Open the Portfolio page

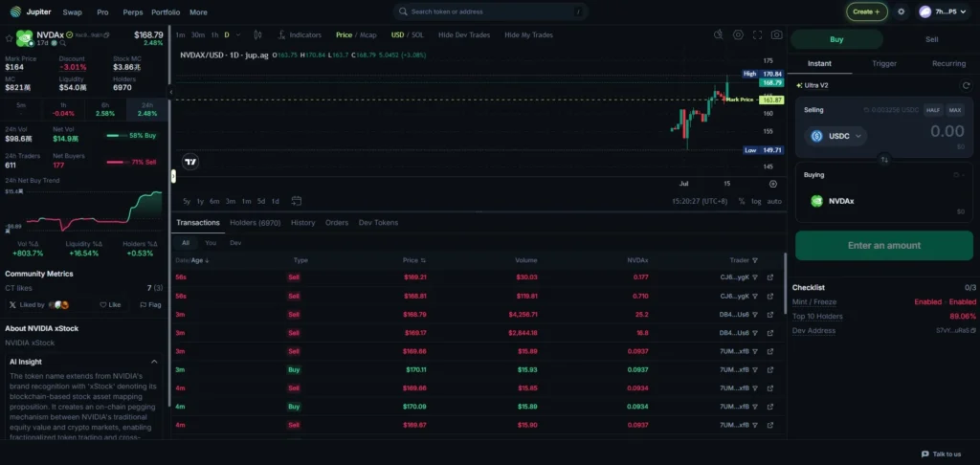tap(166, 11)
